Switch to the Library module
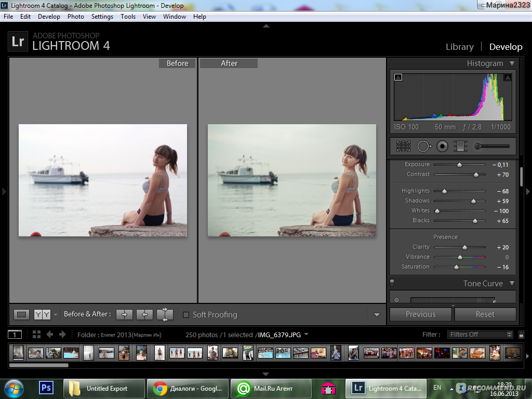The image size is (532, 399). (x=459, y=47)
